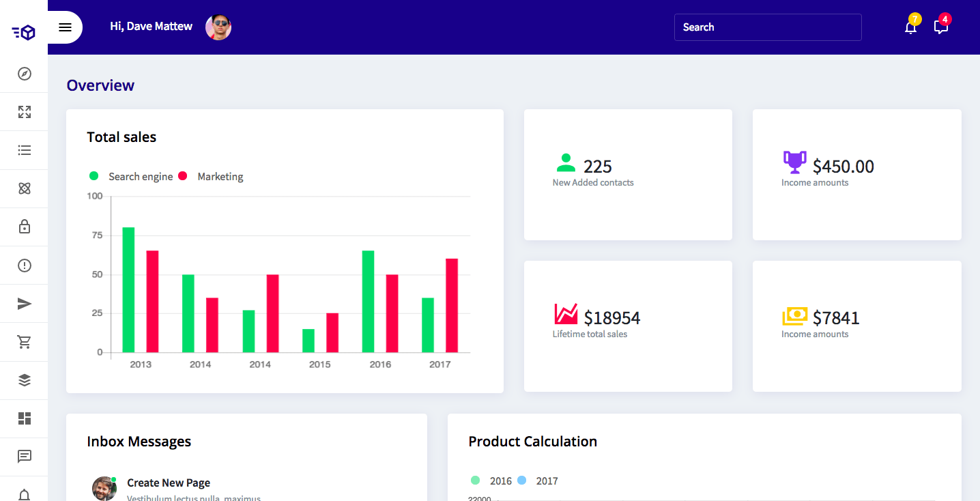Open the lock security icon in sidebar

(x=24, y=227)
